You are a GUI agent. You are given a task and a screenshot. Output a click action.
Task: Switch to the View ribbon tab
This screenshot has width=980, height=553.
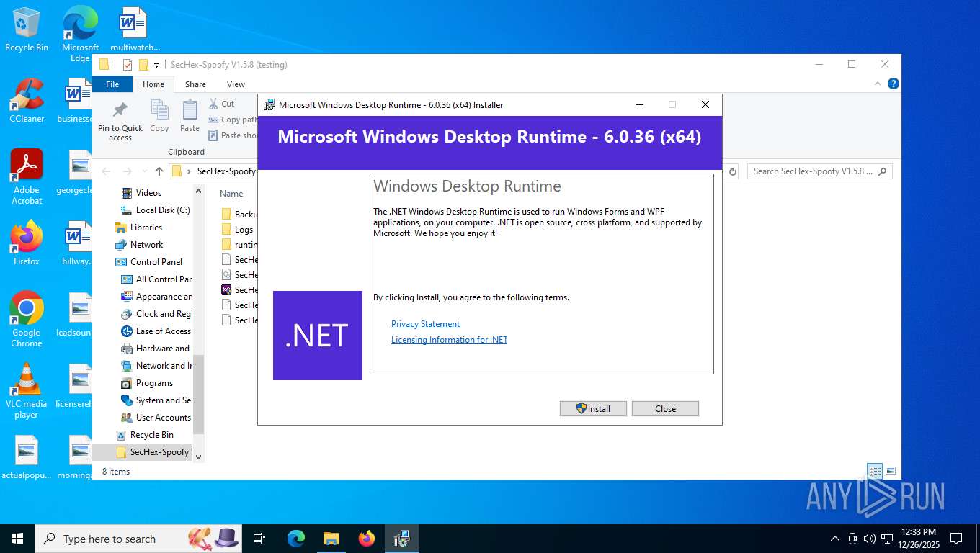(236, 84)
